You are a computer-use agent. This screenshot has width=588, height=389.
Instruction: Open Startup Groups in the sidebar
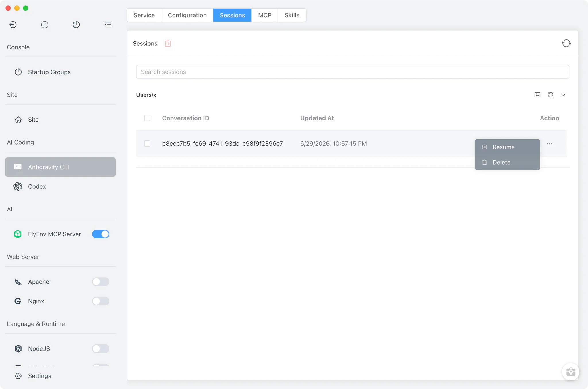(61, 72)
